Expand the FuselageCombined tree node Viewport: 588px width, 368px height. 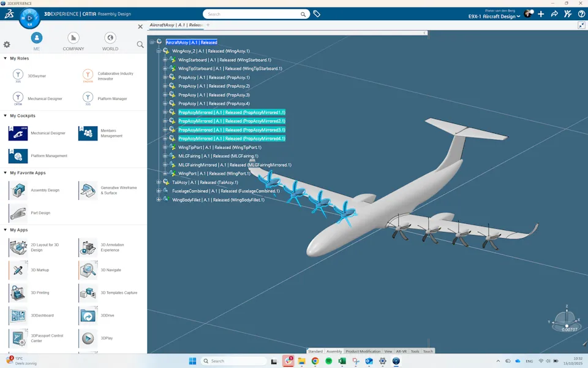click(157, 191)
